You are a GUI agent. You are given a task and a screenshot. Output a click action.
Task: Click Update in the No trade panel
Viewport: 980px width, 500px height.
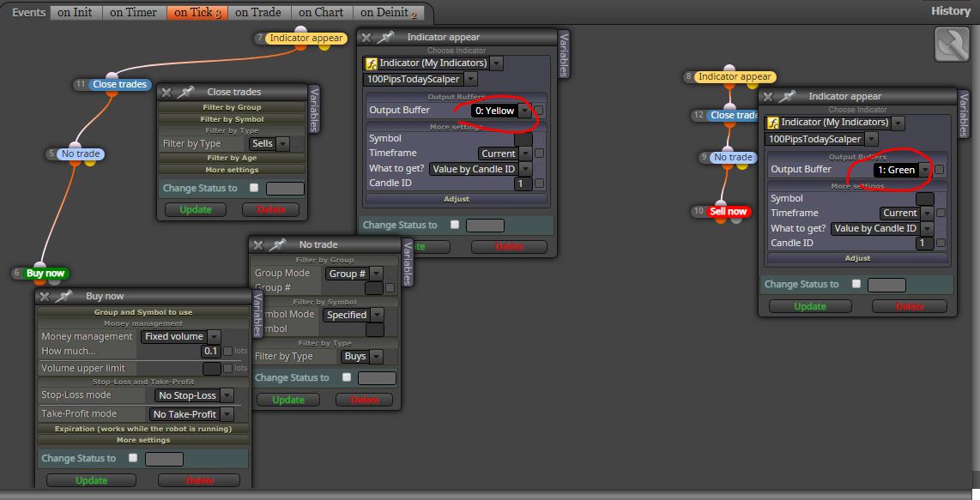click(x=288, y=400)
